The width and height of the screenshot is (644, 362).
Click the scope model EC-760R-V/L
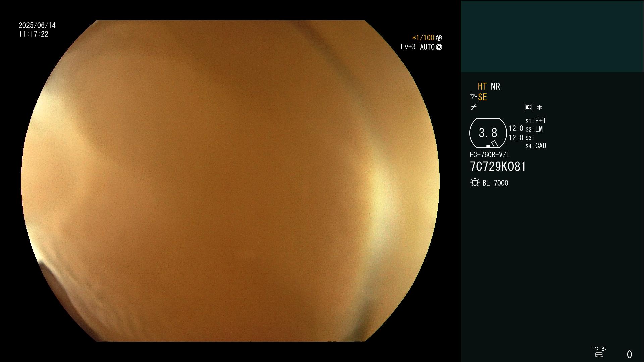[490, 155]
